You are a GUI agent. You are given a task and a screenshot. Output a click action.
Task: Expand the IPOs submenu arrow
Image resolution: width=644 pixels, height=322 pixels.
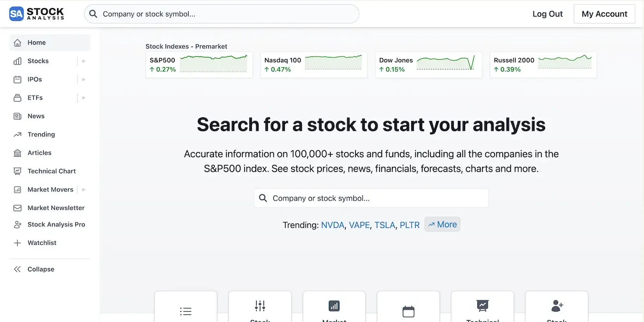(84, 80)
